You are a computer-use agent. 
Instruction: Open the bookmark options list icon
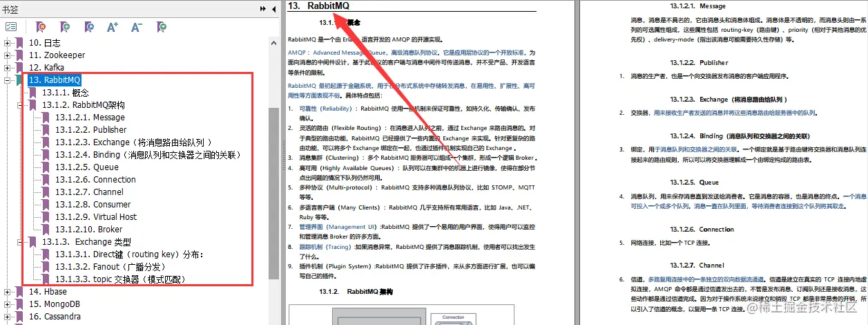coord(11,27)
